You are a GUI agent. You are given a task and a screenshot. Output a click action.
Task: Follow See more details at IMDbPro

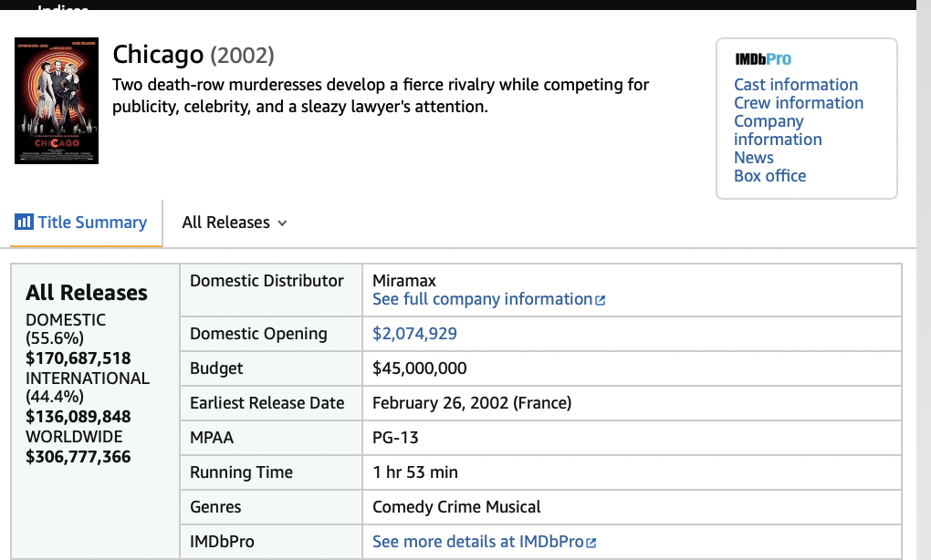coord(477,542)
